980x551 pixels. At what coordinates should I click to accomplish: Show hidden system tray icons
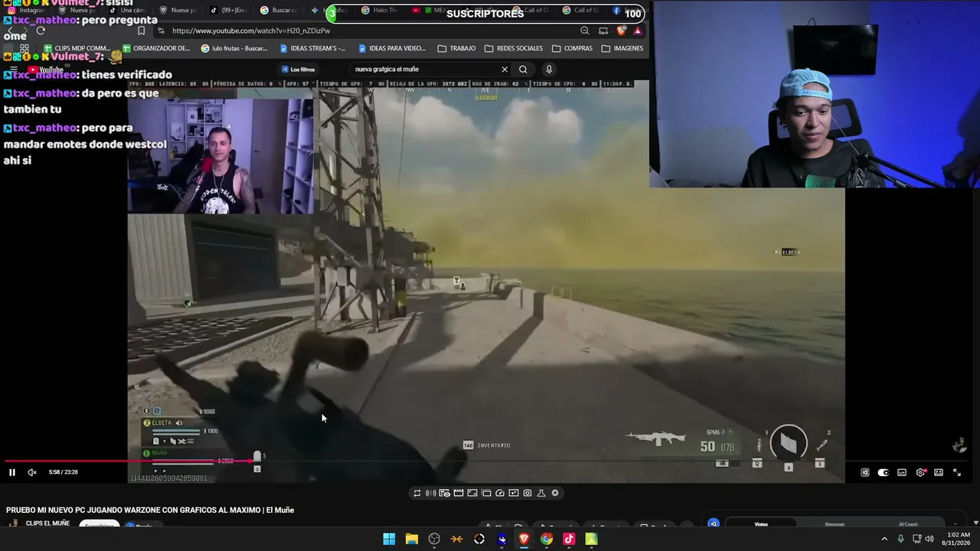pos(884,539)
